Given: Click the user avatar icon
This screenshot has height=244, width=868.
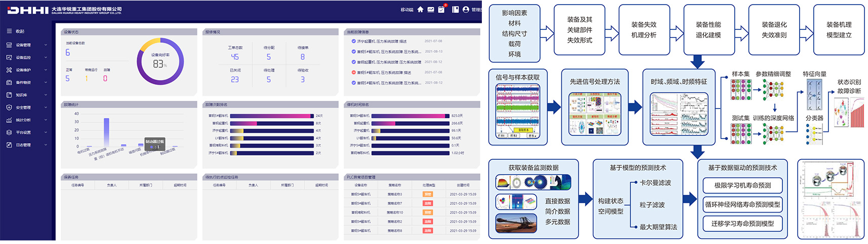Looking at the screenshot, I should [x=466, y=10].
